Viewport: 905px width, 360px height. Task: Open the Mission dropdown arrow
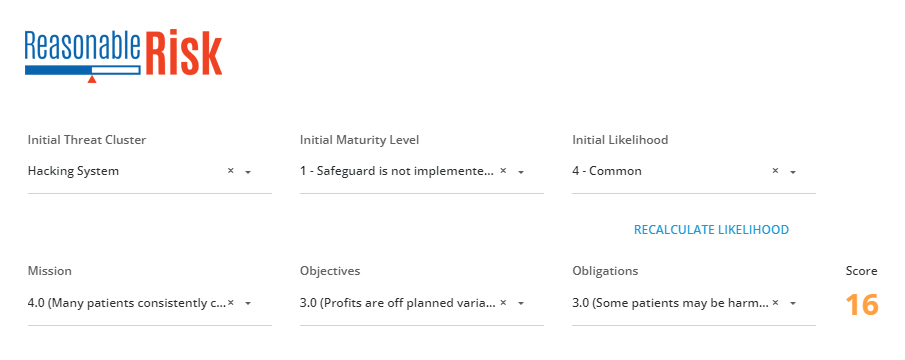[248, 303]
